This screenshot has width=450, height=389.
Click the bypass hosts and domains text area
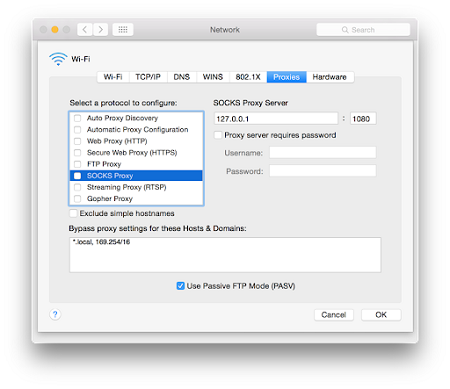click(x=225, y=255)
